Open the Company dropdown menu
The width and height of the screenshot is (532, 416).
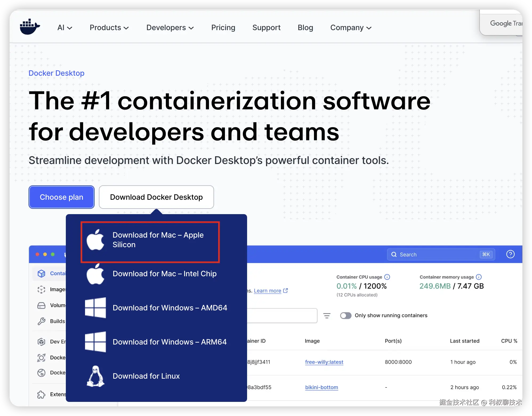(350, 27)
